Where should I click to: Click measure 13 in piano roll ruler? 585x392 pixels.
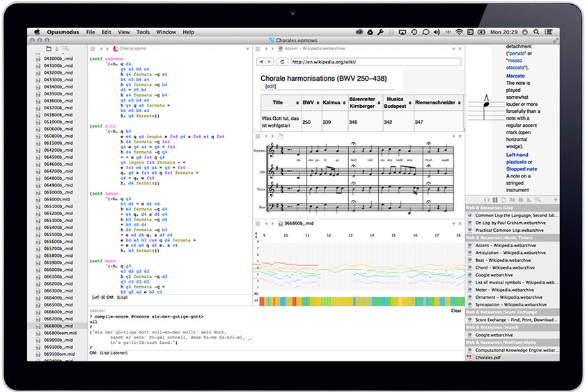(x=350, y=235)
